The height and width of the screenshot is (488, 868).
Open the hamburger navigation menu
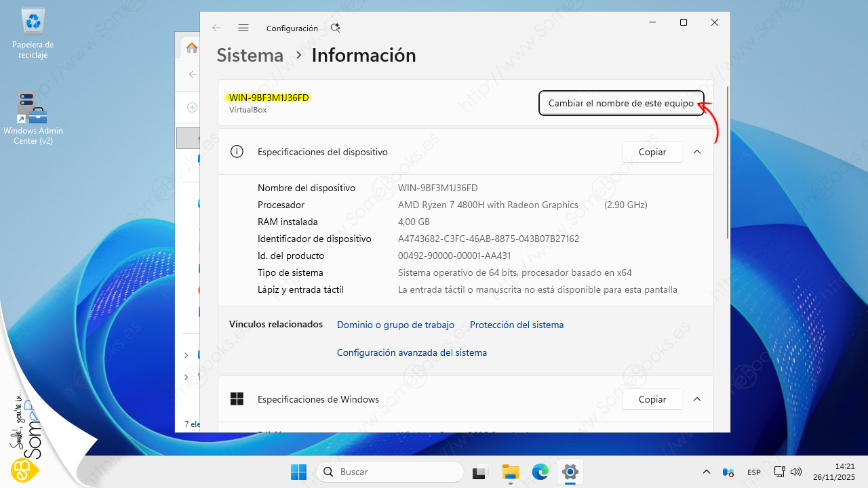point(243,28)
